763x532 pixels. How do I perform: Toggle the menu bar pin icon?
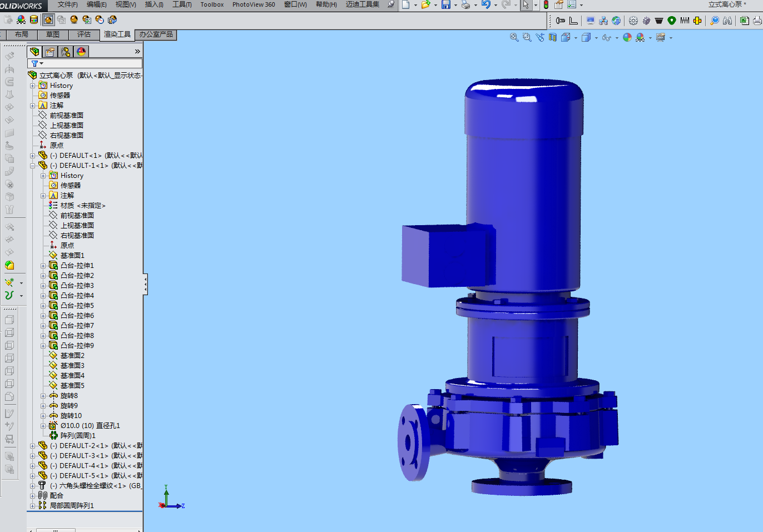[391, 4]
